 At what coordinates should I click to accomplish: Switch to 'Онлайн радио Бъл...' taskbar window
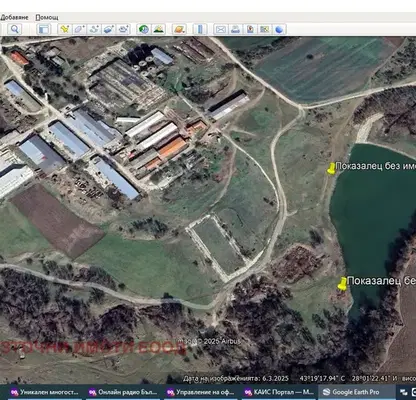123,392
